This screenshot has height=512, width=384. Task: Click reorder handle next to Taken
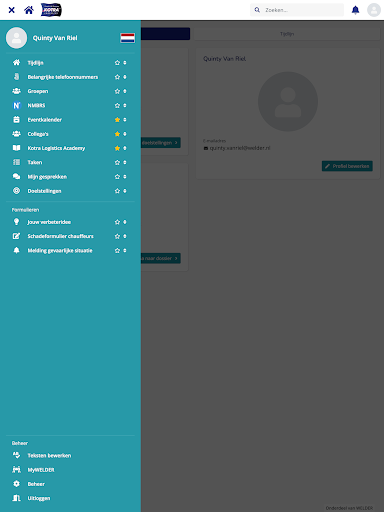pos(125,162)
